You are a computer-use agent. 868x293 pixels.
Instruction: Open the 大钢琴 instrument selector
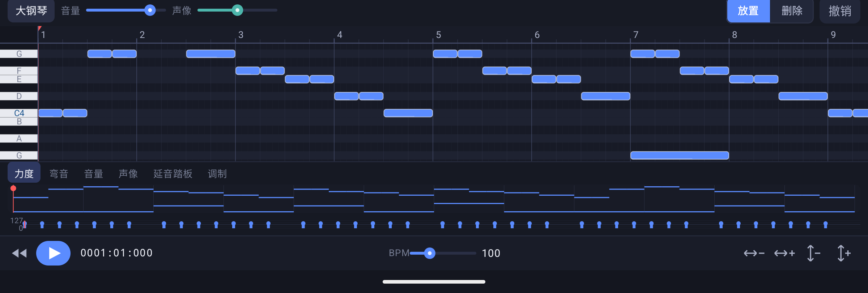(x=31, y=11)
